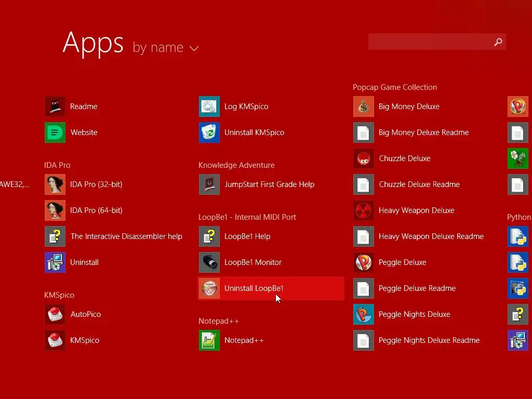Screen dimensions: 532x399
Task: Launch the KMSpico red button icon
Action: tap(55, 340)
